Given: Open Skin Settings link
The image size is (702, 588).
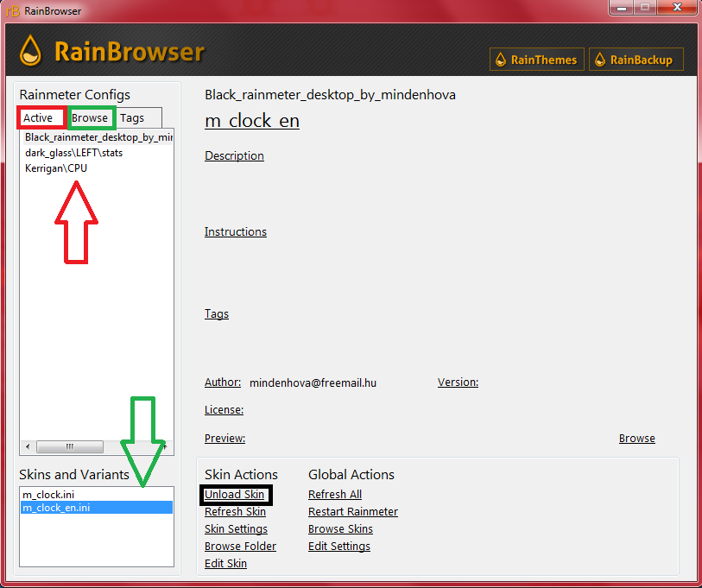Looking at the screenshot, I should (236, 529).
